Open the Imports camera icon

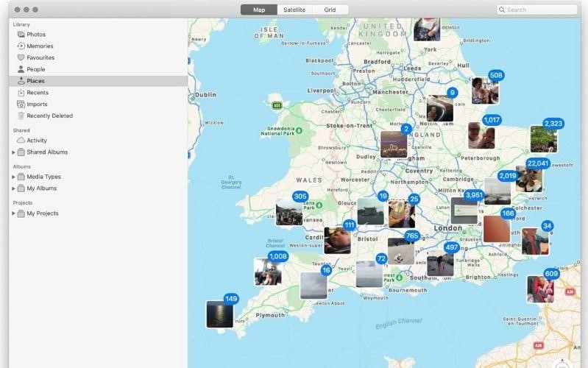point(21,105)
